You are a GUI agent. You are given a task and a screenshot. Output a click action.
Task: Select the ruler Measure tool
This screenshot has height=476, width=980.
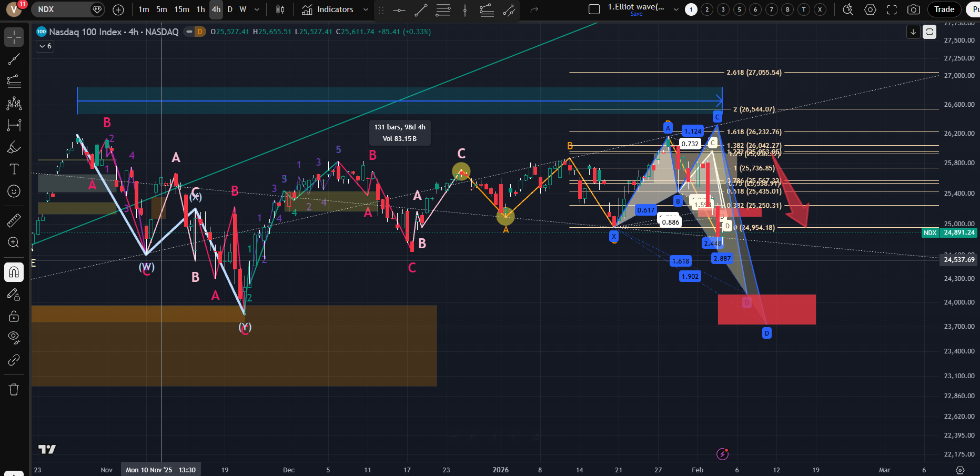point(14,220)
